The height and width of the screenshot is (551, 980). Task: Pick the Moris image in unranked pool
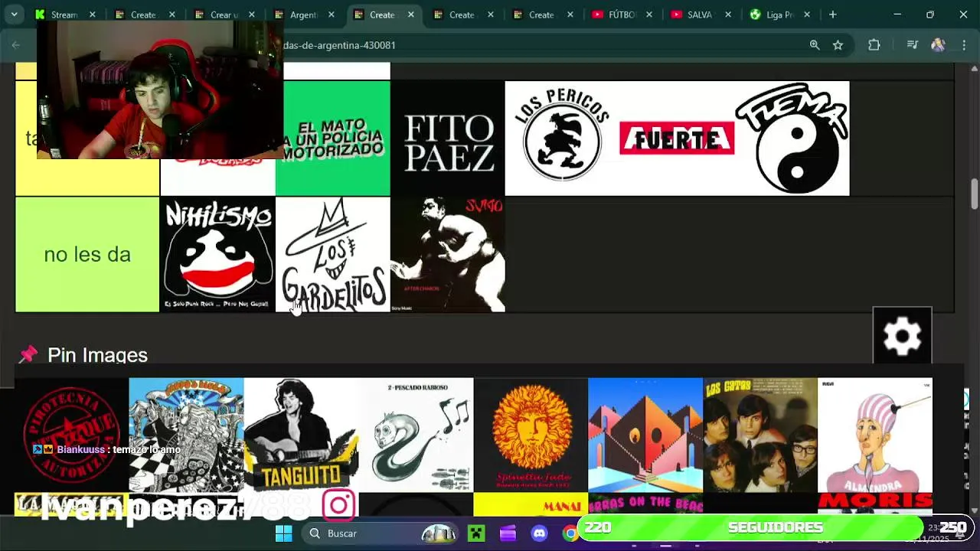875,504
